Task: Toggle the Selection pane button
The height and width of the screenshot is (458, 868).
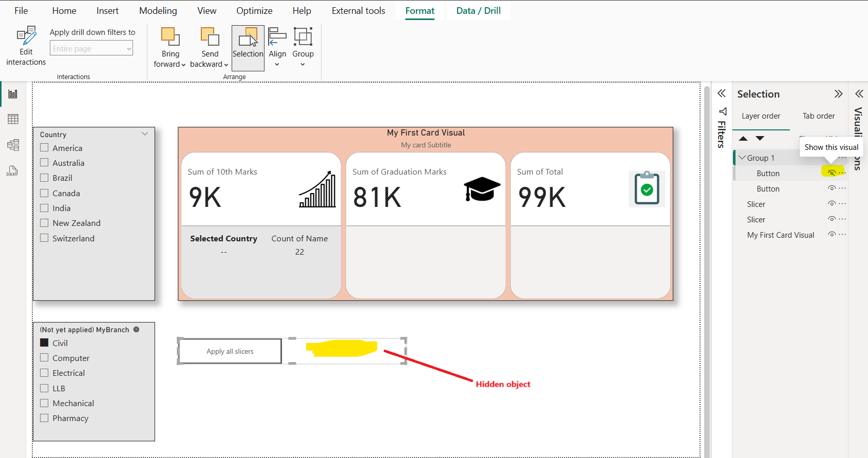Action: tap(248, 47)
